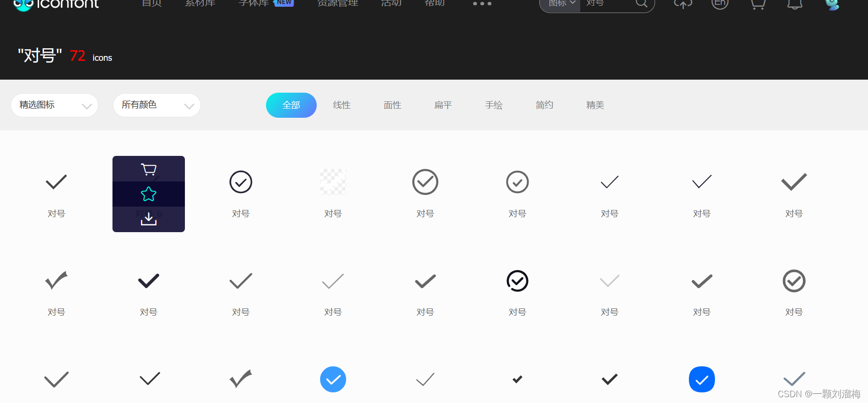Select the 线性 style filter

342,105
